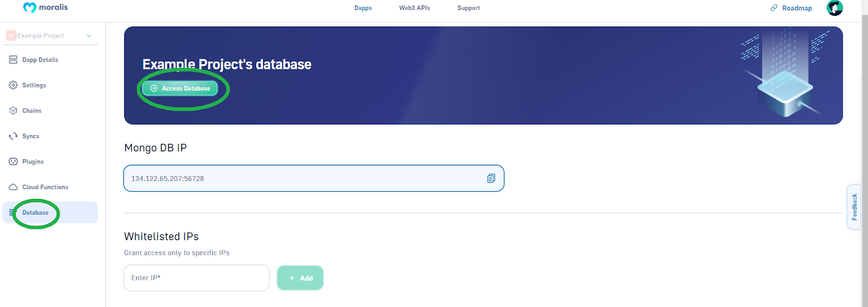Screen dimensions: 868x307
Task: Click the Example Project badge icon
Action: click(11, 35)
